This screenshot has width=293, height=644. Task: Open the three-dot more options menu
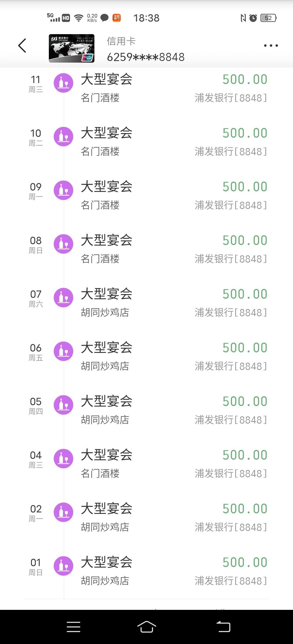(x=271, y=46)
